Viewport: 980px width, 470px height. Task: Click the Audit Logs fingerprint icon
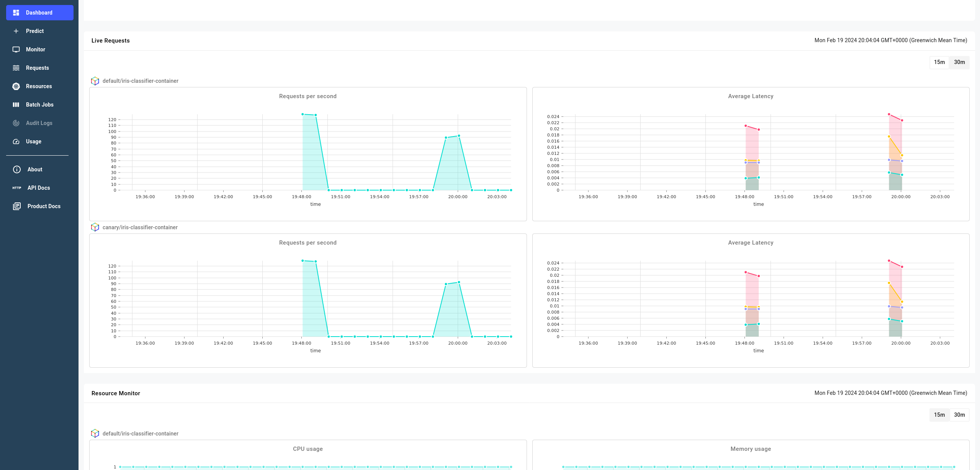16,123
